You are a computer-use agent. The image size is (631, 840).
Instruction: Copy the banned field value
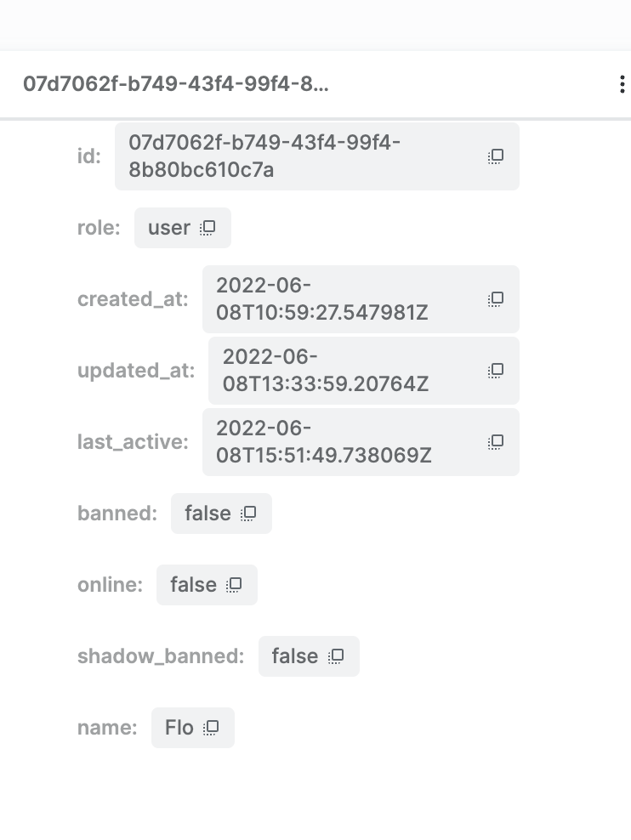tap(247, 513)
